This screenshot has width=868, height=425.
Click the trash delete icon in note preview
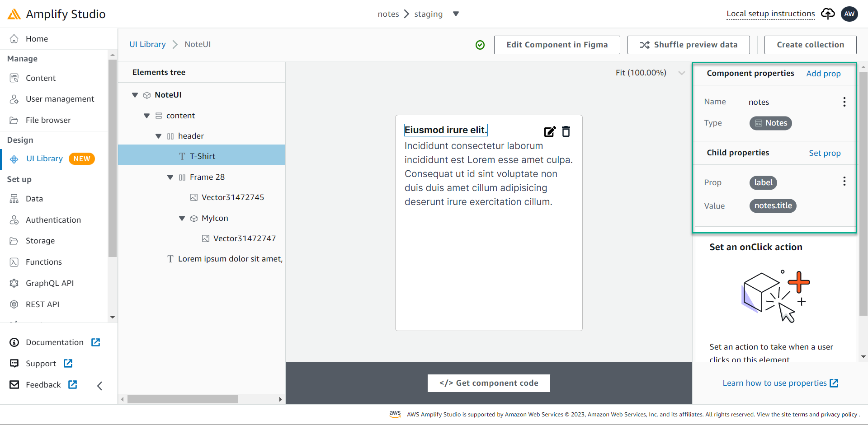click(x=566, y=131)
